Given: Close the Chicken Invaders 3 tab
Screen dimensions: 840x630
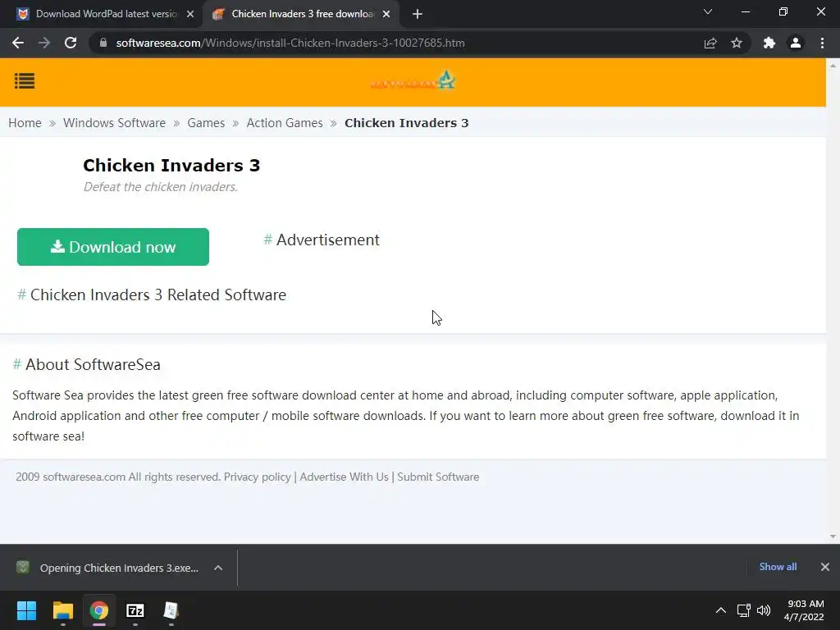Looking at the screenshot, I should point(386,14).
